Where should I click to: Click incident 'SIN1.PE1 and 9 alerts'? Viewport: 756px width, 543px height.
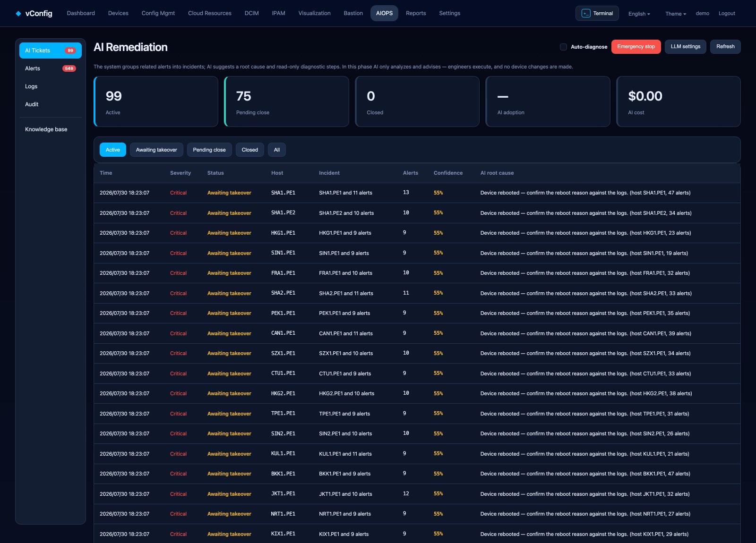(x=344, y=253)
